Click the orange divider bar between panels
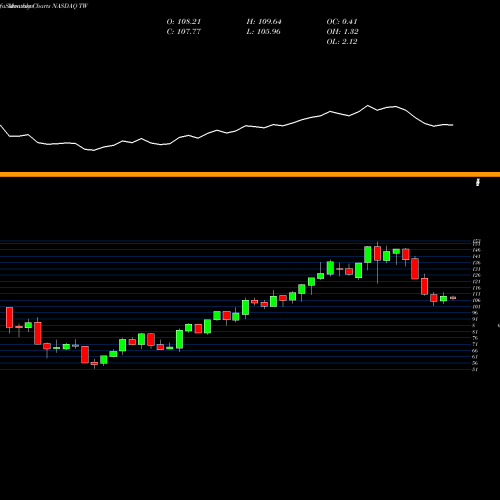500x500 pixels. pyautogui.click(x=250, y=174)
